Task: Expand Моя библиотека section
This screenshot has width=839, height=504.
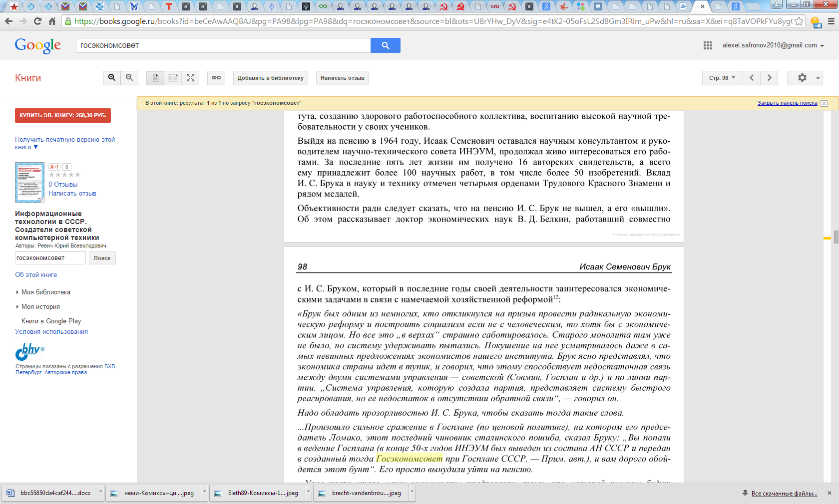Action: (43, 292)
